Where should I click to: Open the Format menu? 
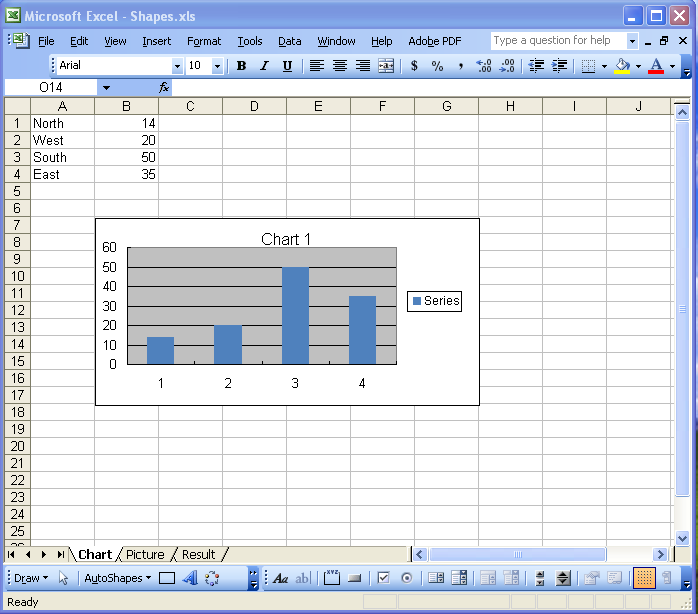(x=204, y=41)
